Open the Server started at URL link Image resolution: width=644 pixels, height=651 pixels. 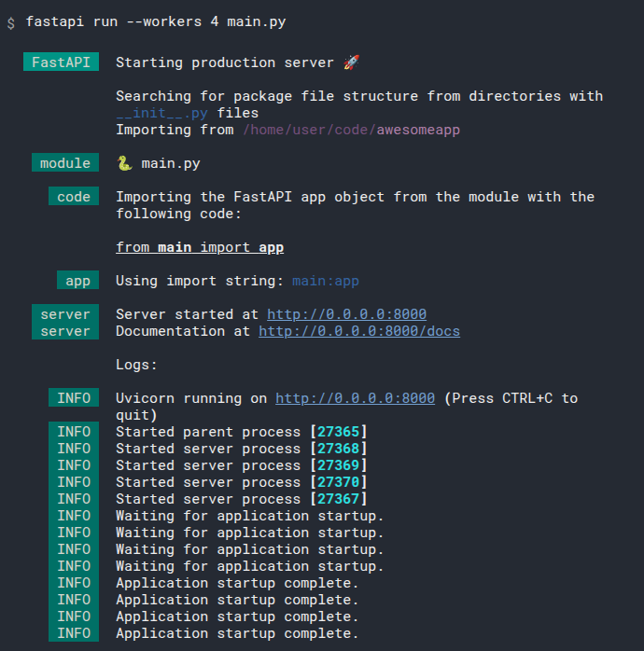[346, 314]
